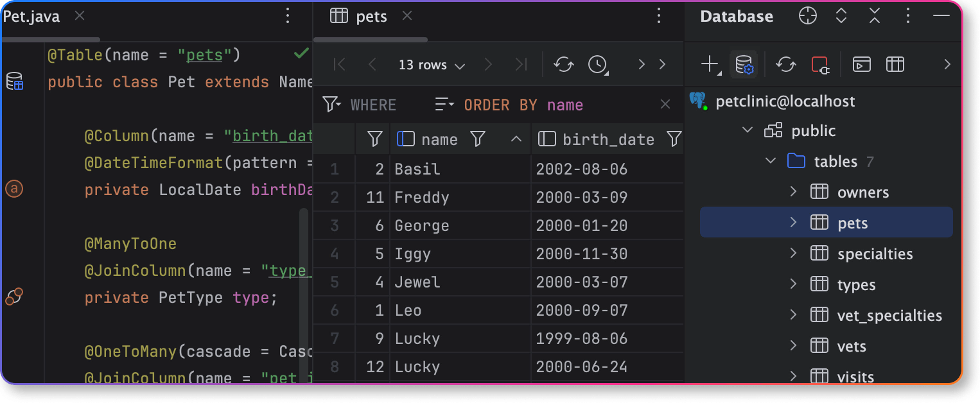Select the date 2000-01-20 cell
This screenshot has height=403, width=980.
[608, 225]
